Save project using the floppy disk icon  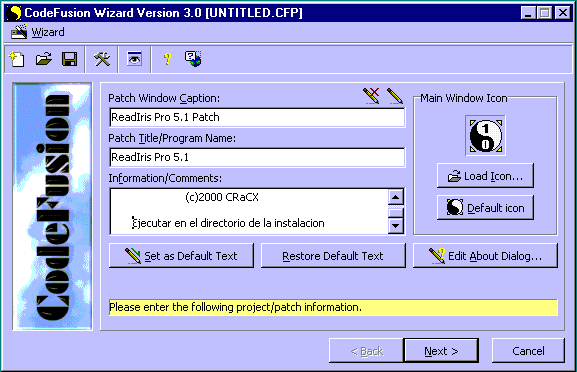pos(70,59)
